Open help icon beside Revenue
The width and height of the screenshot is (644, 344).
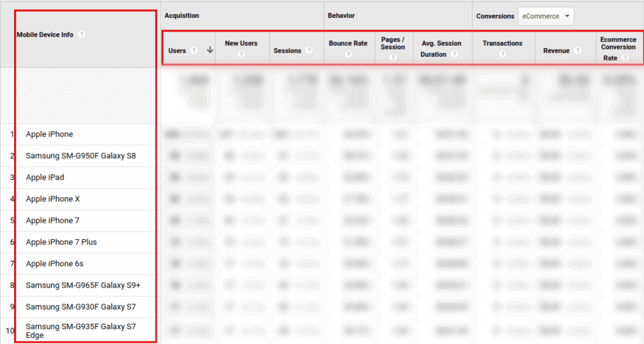pyautogui.click(x=578, y=50)
